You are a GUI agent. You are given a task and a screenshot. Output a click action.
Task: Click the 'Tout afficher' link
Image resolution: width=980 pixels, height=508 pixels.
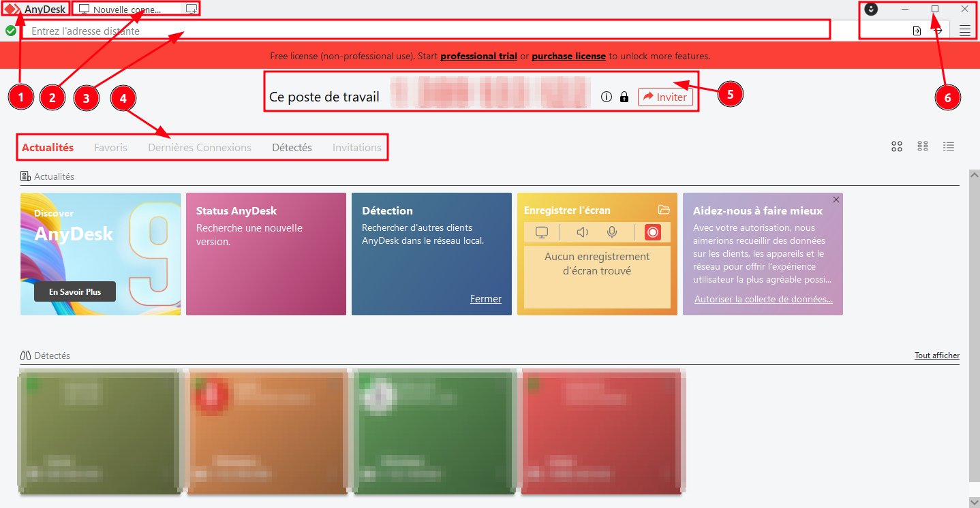point(937,355)
